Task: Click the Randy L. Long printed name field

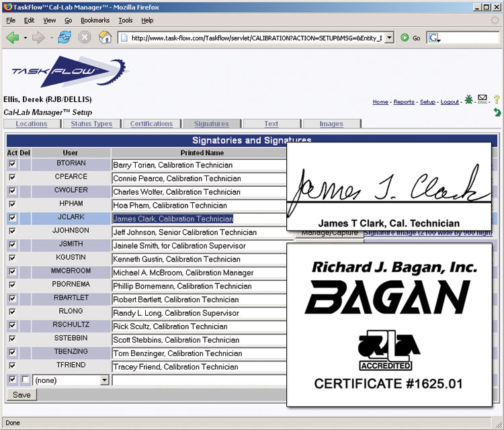Action: click(x=199, y=313)
